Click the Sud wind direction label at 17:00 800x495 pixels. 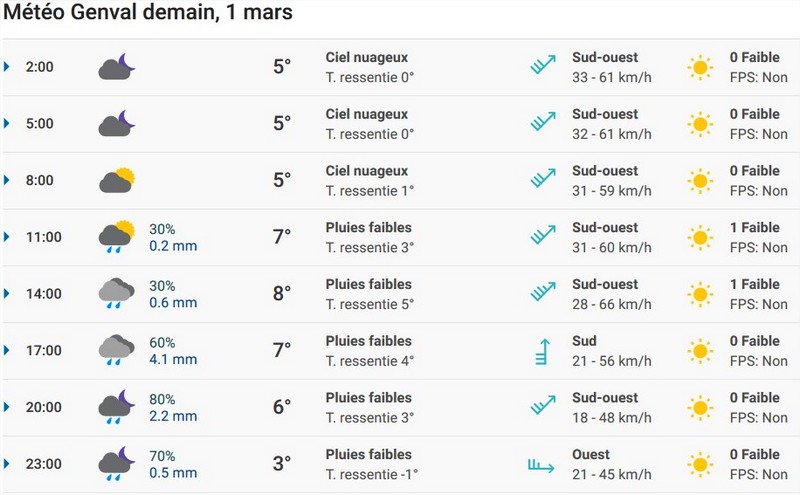click(585, 341)
